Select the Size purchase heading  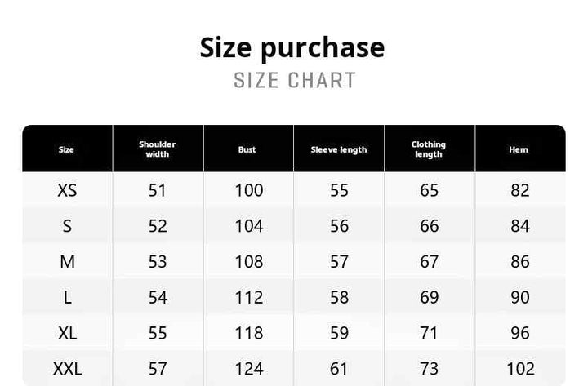click(292, 48)
